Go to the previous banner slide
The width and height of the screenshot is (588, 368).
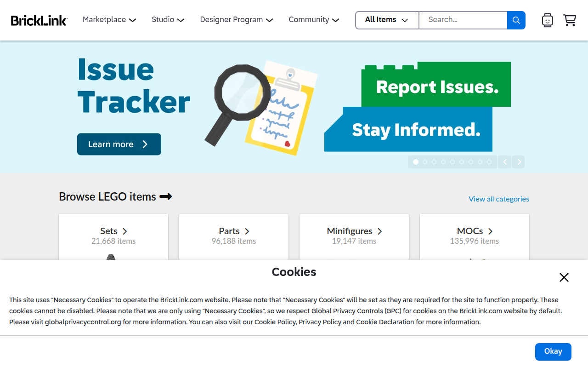(504, 162)
